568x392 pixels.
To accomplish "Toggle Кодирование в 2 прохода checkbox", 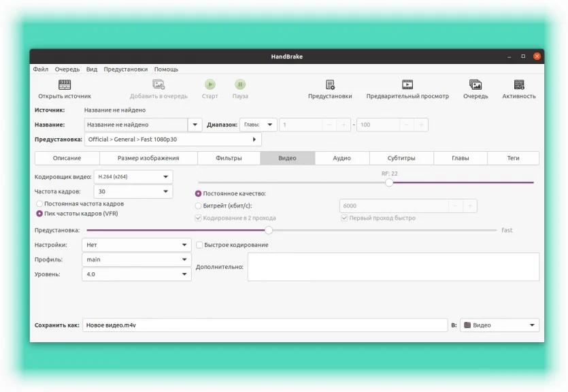I will pos(198,218).
